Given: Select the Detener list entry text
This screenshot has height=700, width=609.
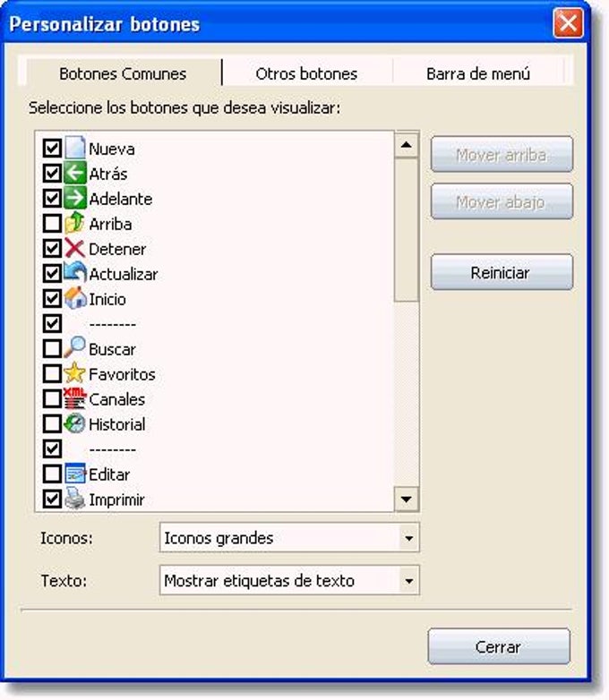Looking at the screenshot, I should point(117,249).
